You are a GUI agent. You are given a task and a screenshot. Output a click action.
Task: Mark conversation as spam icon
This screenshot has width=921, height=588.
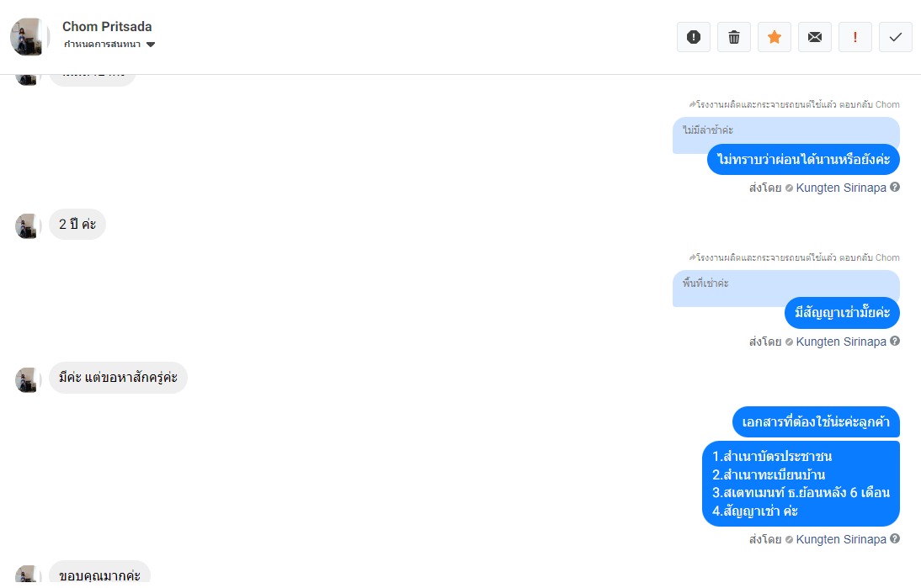(693, 37)
